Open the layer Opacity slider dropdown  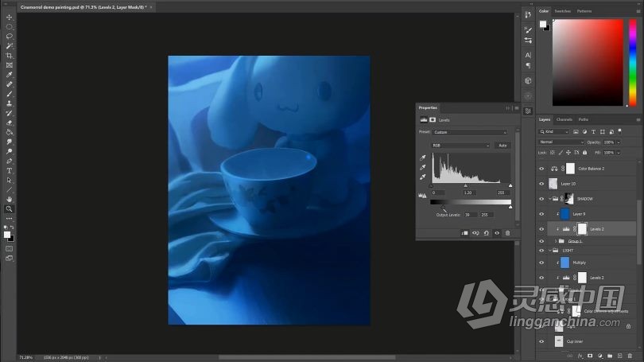(x=619, y=142)
